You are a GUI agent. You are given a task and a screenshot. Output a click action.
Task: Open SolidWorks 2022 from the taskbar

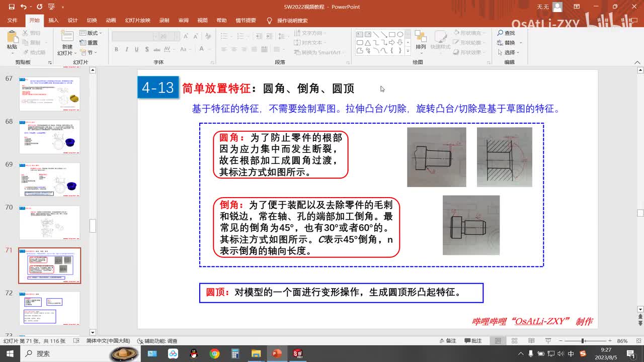297,353
